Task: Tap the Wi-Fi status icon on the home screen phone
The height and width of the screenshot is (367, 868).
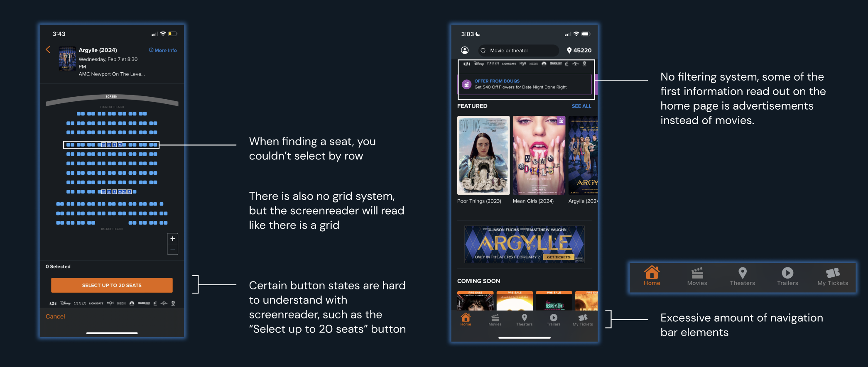Action: coord(576,34)
